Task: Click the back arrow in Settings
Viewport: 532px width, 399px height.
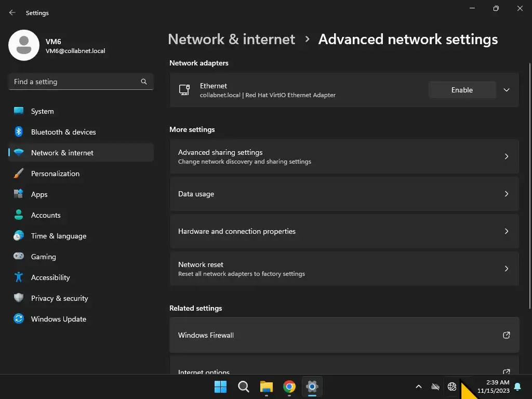Action: (12, 12)
